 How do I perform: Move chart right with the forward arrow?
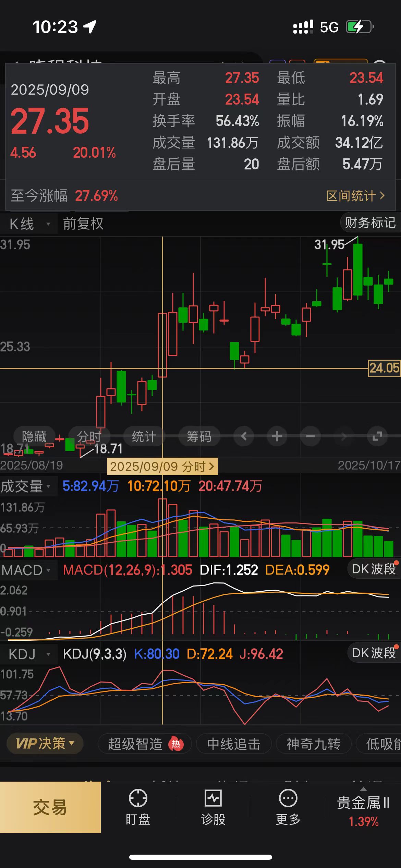(x=344, y=436)
